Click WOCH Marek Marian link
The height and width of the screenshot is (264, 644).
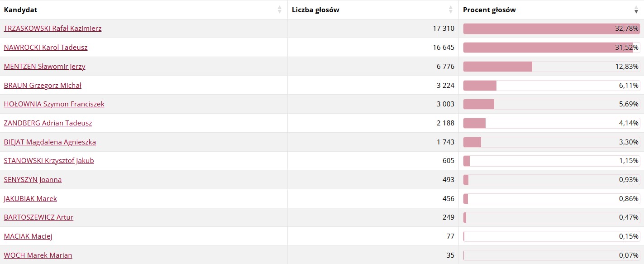[x=38, y=255]
